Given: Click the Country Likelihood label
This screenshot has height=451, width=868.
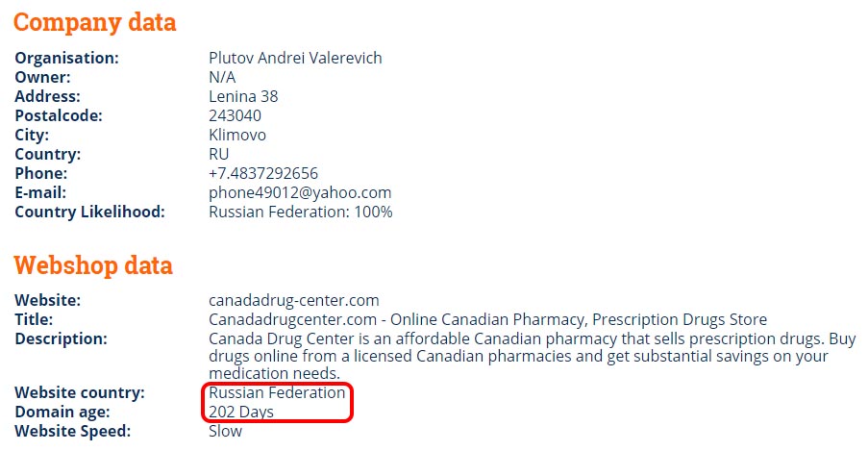Looking at the screenshot, I should (89, 212).
